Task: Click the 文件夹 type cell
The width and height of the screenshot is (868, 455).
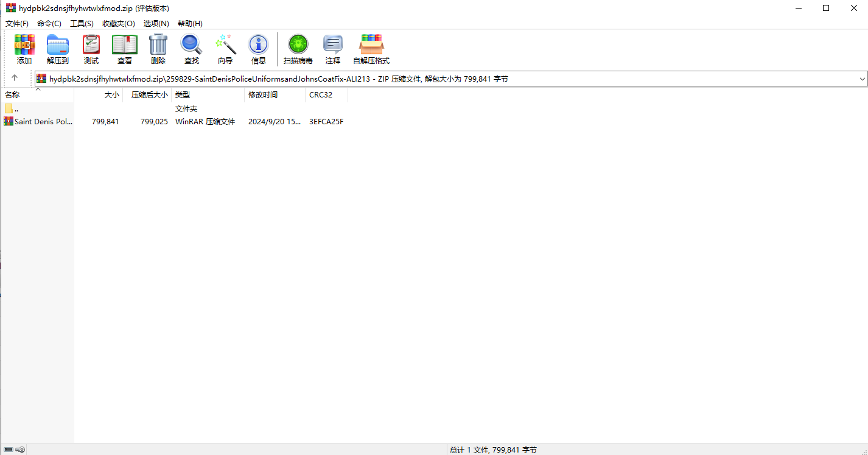Action: pyautogui.click(x=186, y=108)
